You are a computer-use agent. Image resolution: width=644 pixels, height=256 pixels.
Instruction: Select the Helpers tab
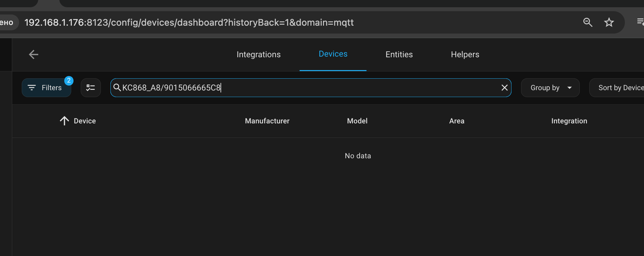pos(465,54)
